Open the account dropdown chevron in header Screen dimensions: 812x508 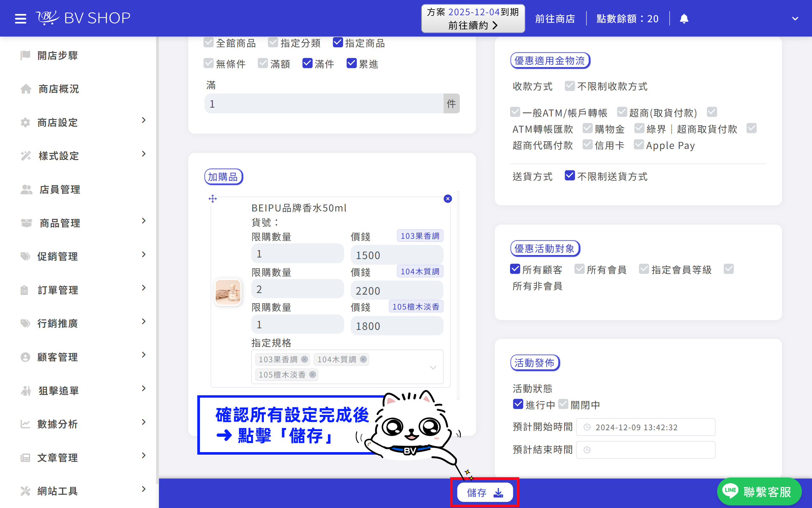click(x=795, y=18)
